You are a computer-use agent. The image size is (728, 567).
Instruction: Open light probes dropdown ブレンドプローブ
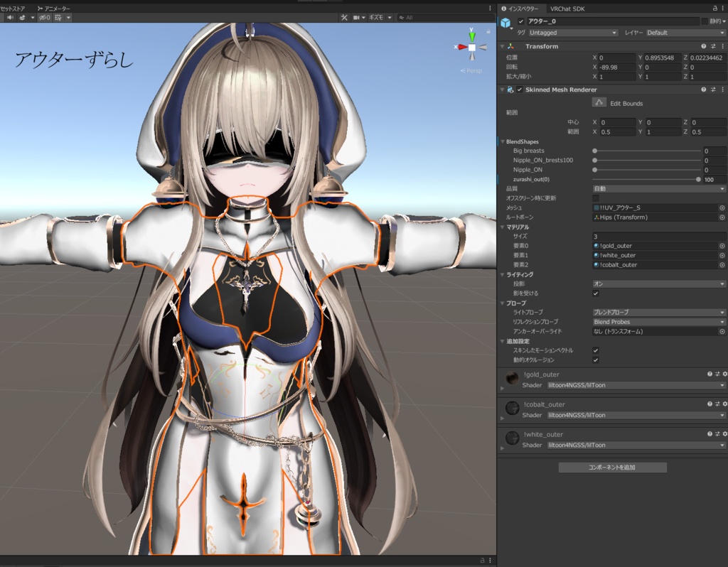(x=659, y=312)
